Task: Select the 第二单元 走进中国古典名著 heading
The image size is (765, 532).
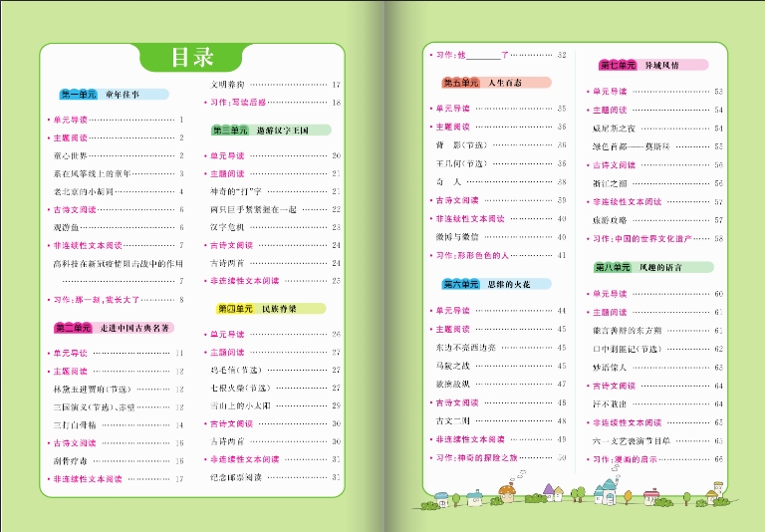Action: (115, 328)
